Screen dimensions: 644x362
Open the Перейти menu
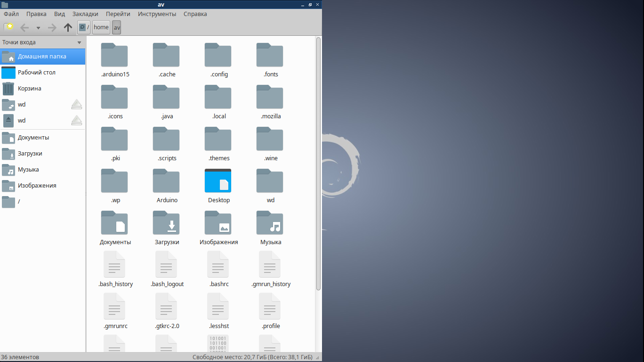pos(118,14)
